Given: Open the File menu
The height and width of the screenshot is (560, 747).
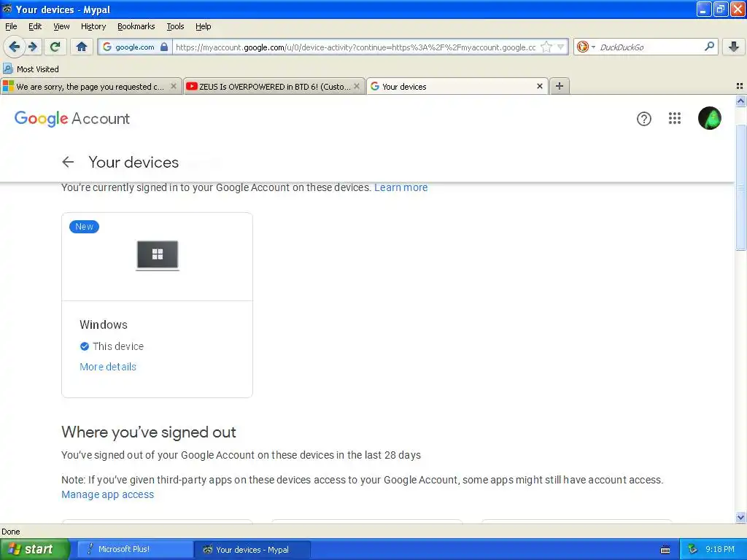Looking at the screenshot, I should (x=11, y=26).
